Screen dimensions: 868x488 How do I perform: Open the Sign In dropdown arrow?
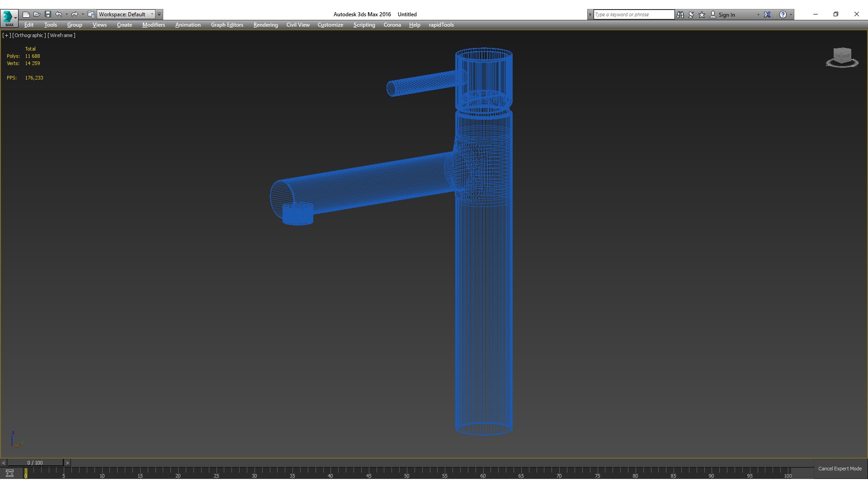click(x=758, y=14)
